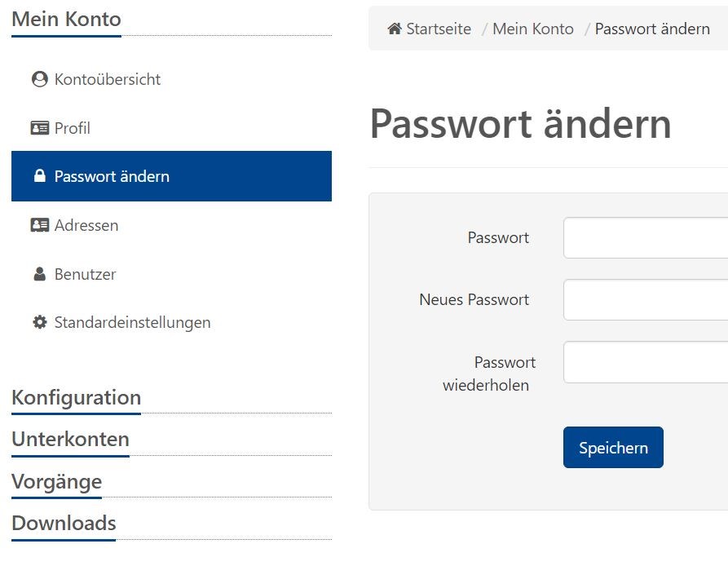Collapse the Mein Konto section header
This screenshot has height=566, width=728.
66,20
